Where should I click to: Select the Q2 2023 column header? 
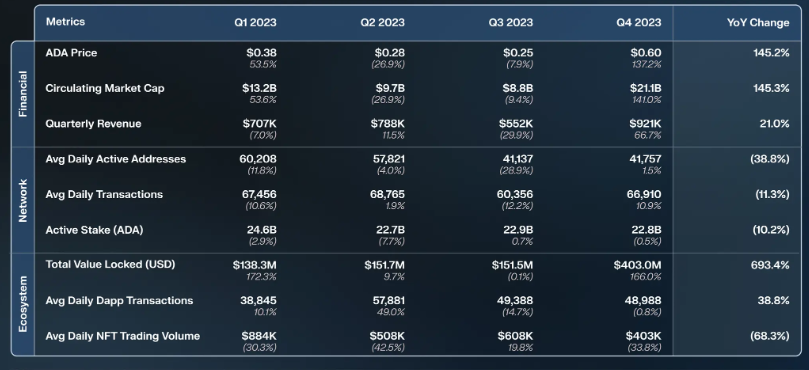383,22
